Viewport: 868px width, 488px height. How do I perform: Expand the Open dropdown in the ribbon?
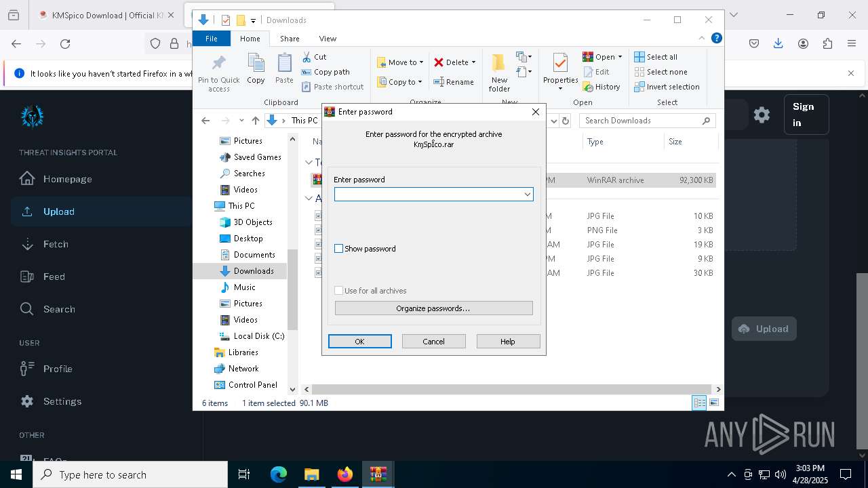(x=620, y=57)
